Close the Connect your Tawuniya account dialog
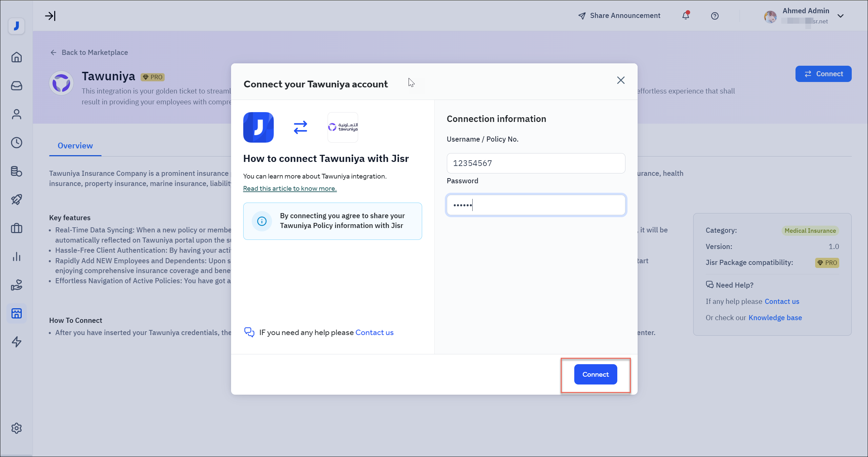The height and width of the screenshot is (457, 868). point(621,80)
